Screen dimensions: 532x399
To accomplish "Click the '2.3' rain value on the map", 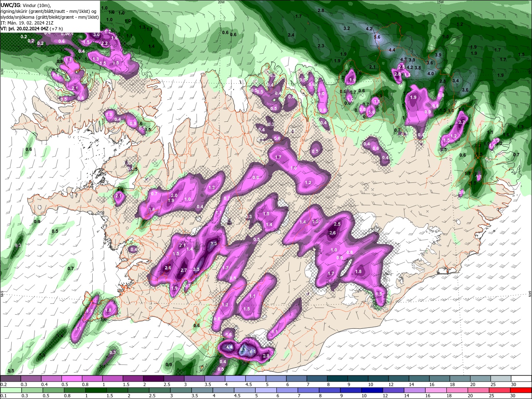I will coord(321,46).
